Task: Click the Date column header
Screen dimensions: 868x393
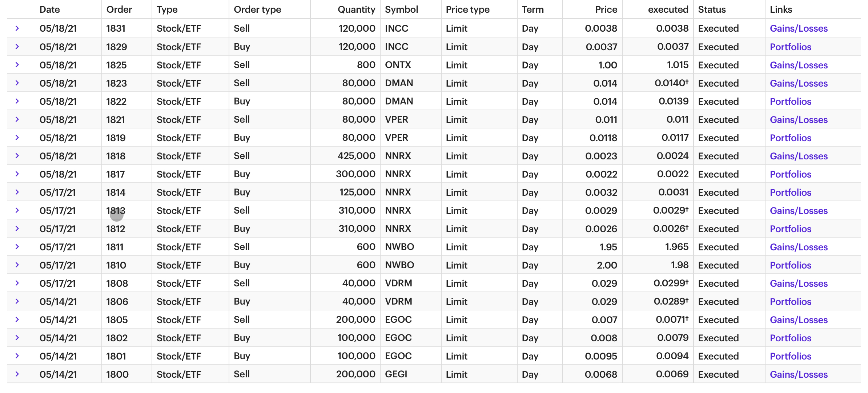Action: 50,9
